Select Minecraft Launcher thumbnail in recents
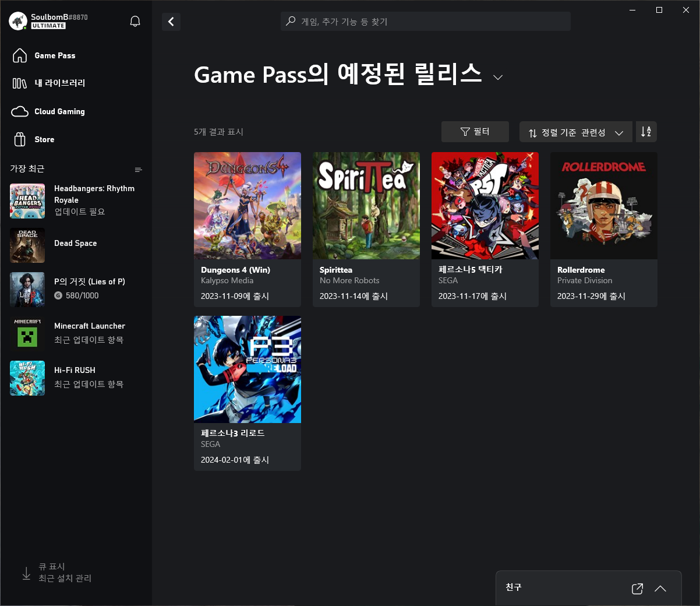Viewport: 700px width, 606px height. (27, 334)
